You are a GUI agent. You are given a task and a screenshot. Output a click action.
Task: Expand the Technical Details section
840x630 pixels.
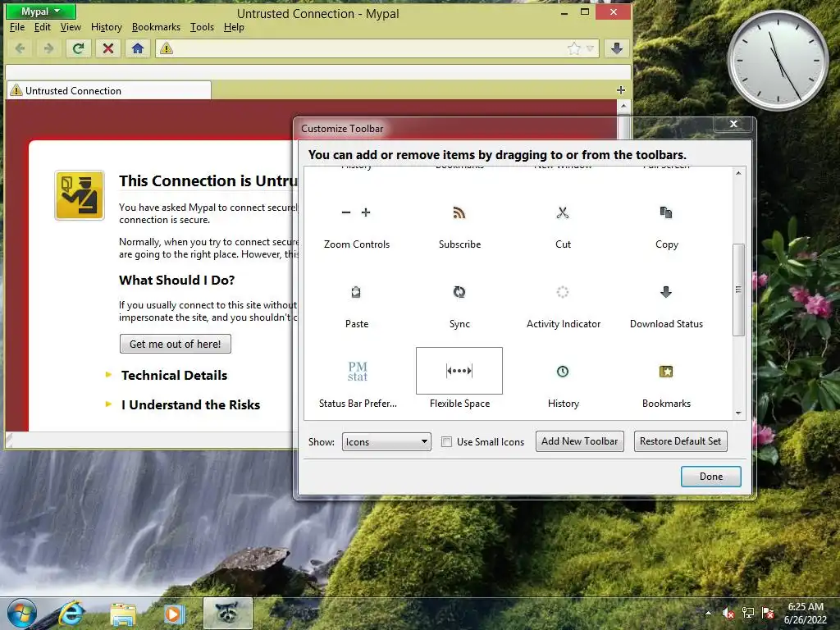174,376
